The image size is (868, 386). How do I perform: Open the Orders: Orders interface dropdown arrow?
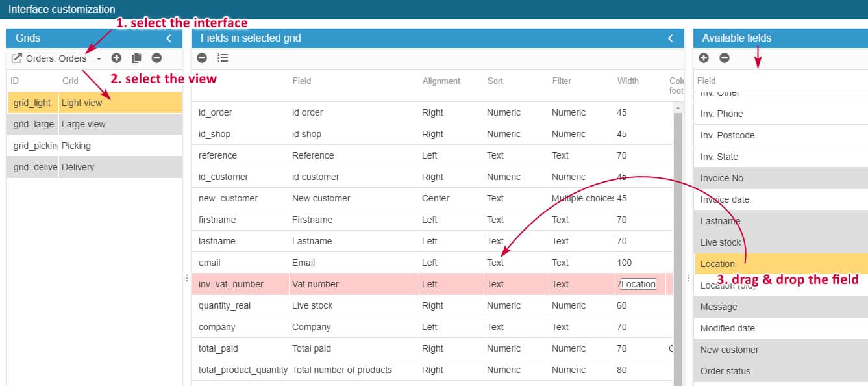coord(99,59)
